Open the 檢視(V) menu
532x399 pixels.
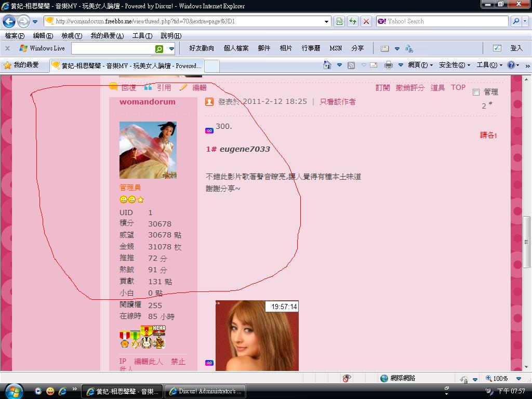pyautogui.click(x=72, y=36)
